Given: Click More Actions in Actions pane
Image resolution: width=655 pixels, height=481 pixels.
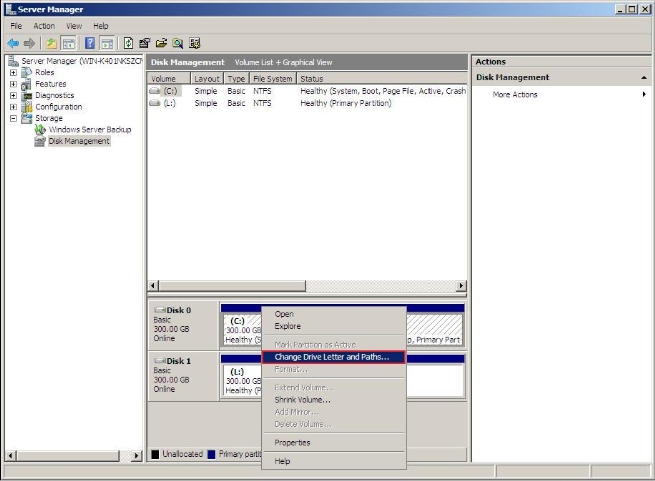Looking at the screenshot, I should (x=515, y=95).
